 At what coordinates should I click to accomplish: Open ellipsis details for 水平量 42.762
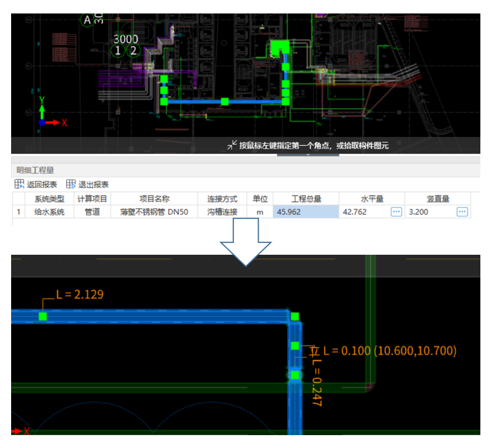point(396,212)
